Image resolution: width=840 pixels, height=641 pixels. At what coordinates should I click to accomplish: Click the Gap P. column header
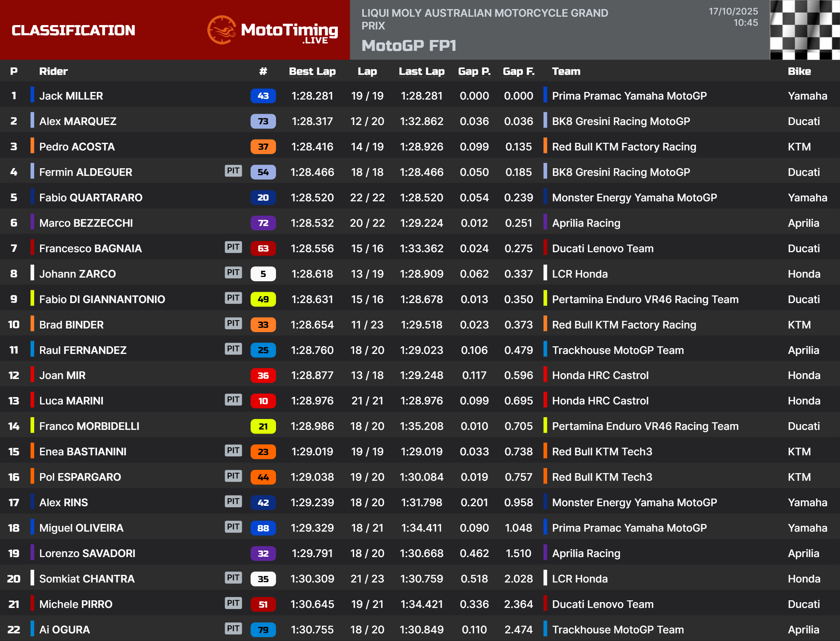(474, 71)
